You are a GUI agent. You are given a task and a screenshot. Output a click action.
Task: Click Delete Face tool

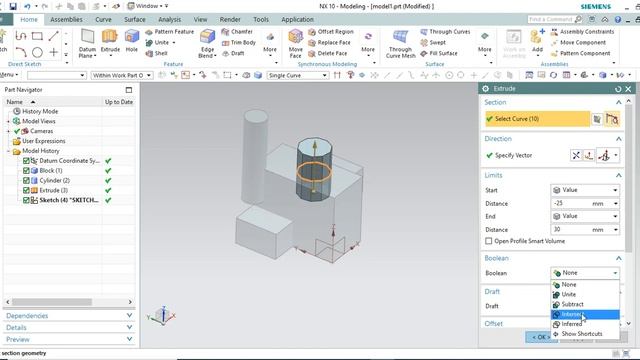[x=328, y=53]
